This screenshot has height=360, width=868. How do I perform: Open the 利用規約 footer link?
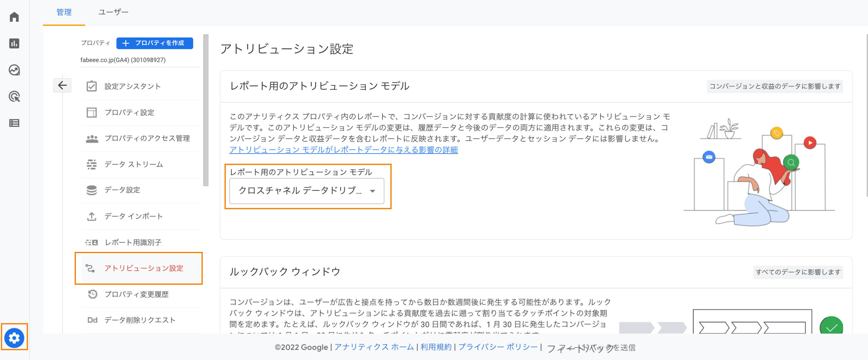click(436, 347)
